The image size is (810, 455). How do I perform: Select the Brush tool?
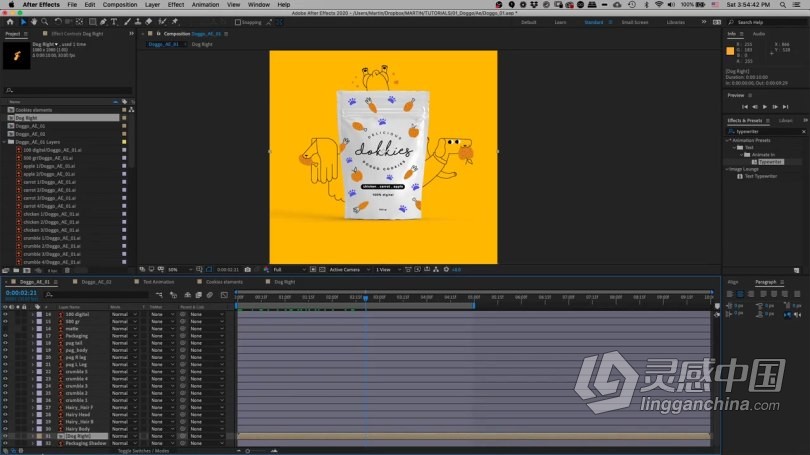click(x=127, y=22)
